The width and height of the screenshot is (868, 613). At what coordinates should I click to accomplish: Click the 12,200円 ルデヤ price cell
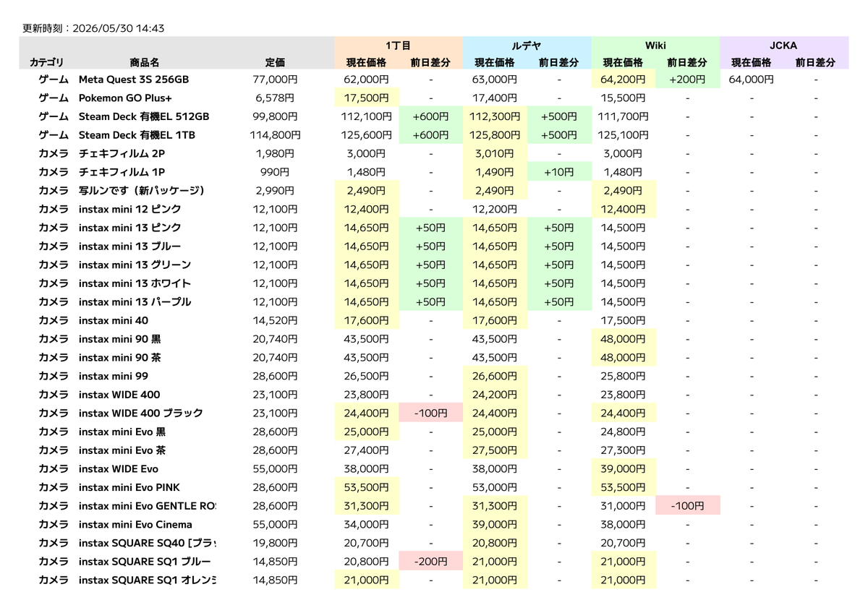[x=495, y=209]
